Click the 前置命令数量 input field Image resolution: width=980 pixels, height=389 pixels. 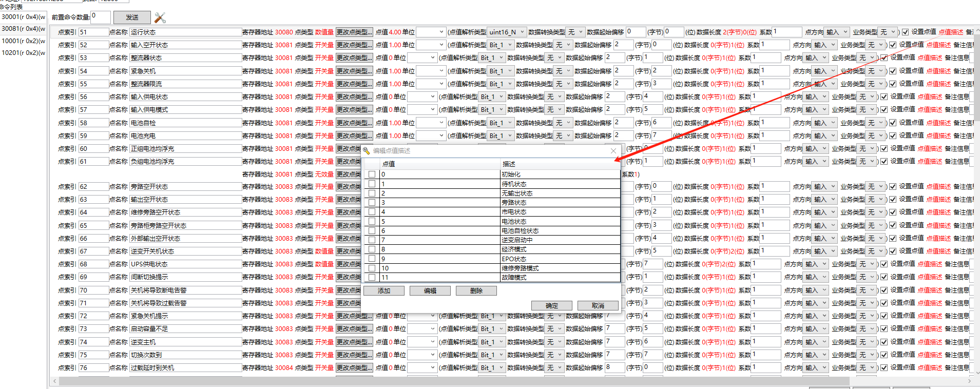[x=101, y=17]
